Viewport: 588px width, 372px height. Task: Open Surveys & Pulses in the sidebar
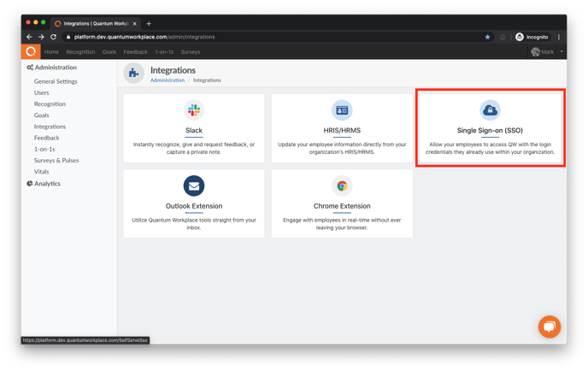tap(56, 160)
